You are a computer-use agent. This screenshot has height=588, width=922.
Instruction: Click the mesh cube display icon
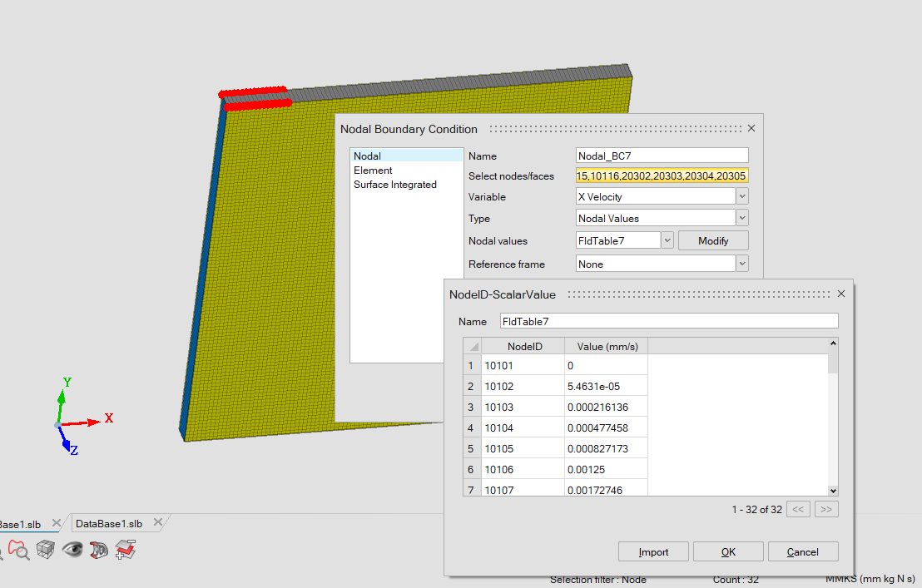[45, 550]
